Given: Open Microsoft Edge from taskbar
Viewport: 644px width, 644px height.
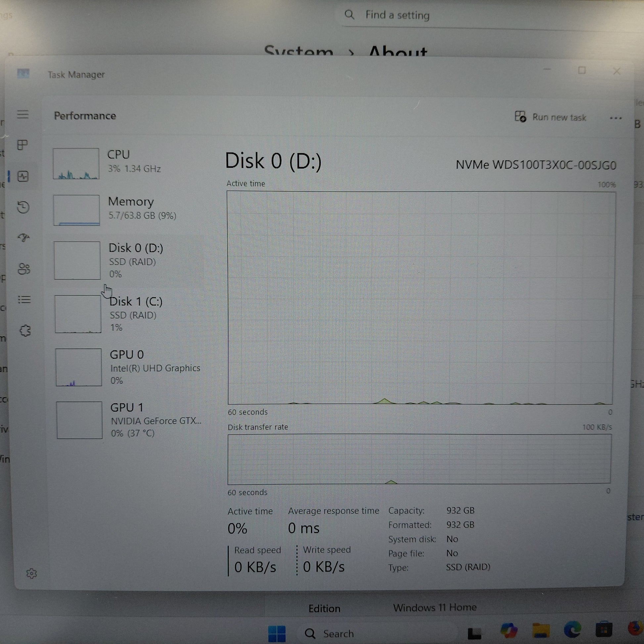Looking at the screenshot, I should pos(572,630).
